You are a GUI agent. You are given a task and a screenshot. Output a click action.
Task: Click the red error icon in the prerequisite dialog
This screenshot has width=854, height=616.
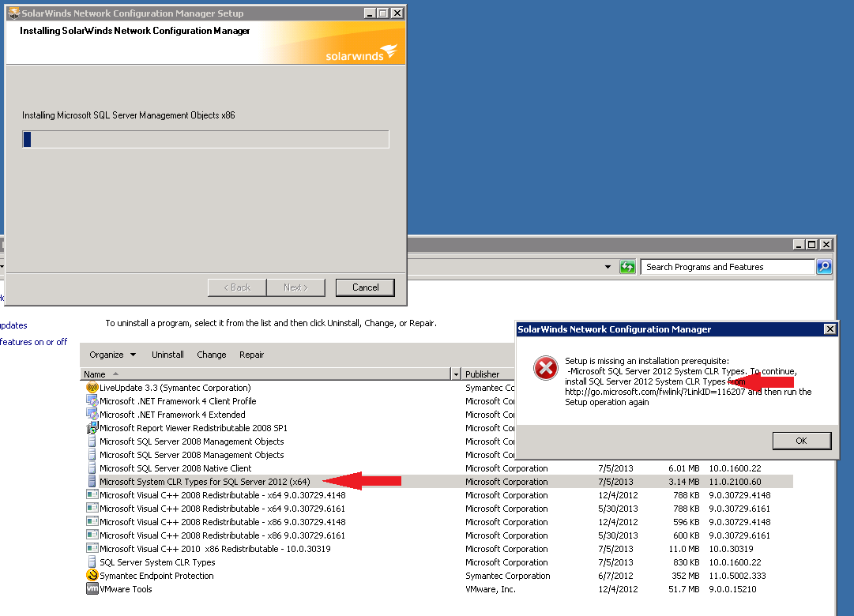tap(546, 369)
